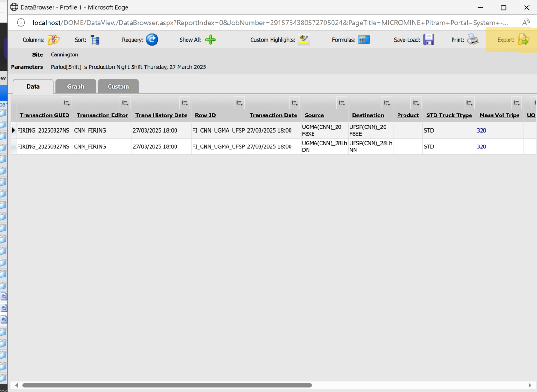The height and width of the screenshot is (392, 537).
Task: Open filter dropdown above Product column
Action: tap(416, 103)
